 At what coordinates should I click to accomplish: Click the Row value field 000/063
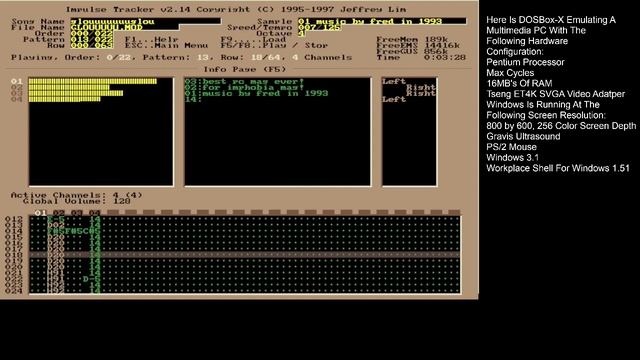click(x=92, y=45)
